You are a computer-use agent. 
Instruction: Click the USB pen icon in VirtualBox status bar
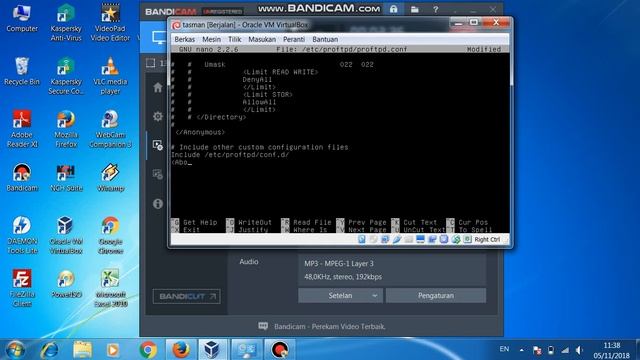point(397,240)
